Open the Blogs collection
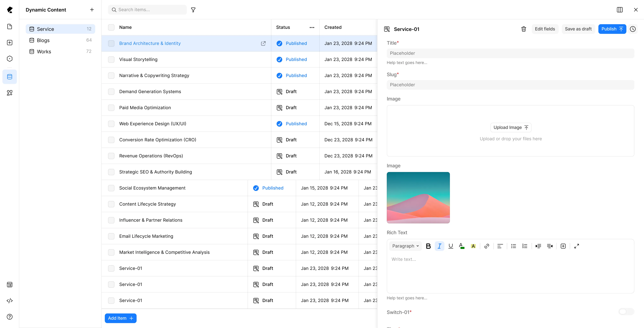 [x=60, y=40]
